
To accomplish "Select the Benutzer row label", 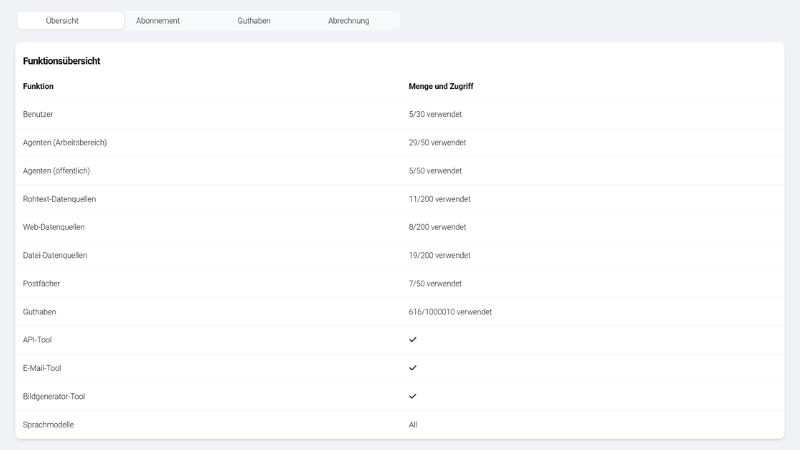I will coord(38,114).
